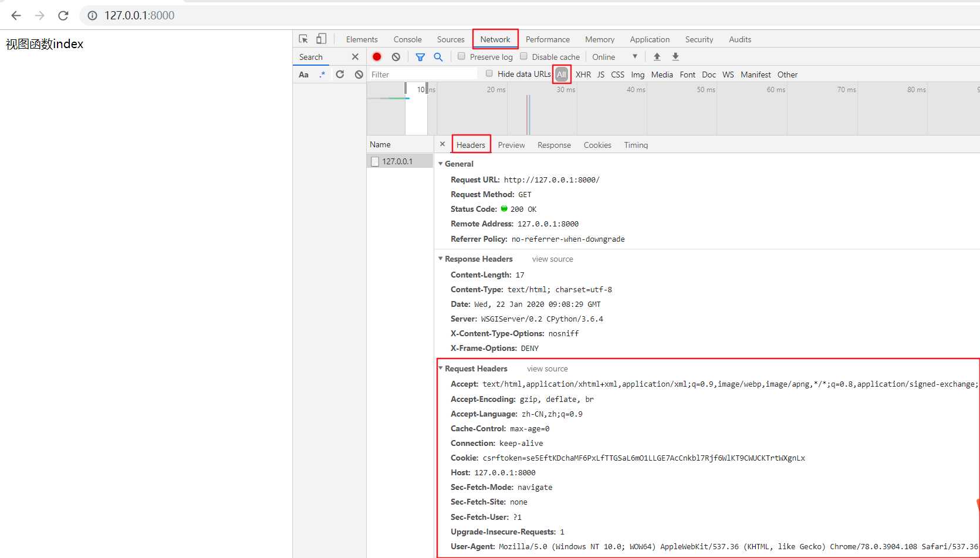Filter requests by JS

[x=601, y=75]
